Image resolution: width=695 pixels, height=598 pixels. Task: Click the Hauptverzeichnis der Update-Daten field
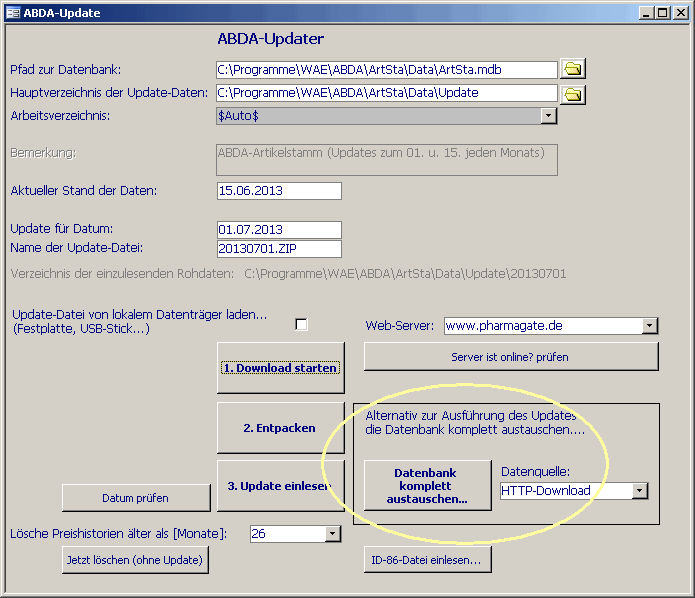[x=387, y=93]
